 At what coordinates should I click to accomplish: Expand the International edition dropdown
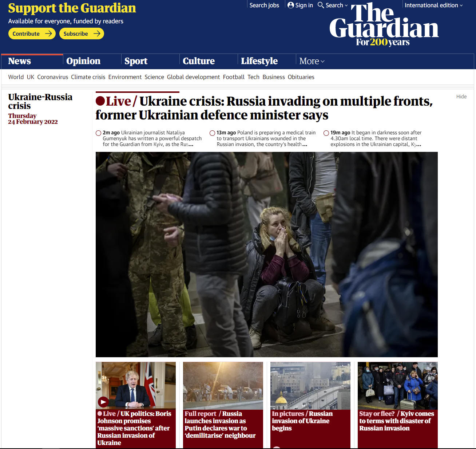pos(433,5)
